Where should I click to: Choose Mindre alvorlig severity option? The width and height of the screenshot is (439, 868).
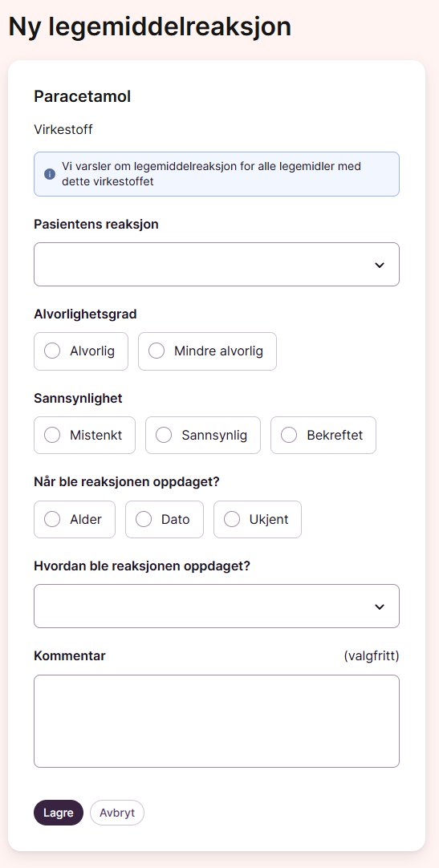[207, 351]
